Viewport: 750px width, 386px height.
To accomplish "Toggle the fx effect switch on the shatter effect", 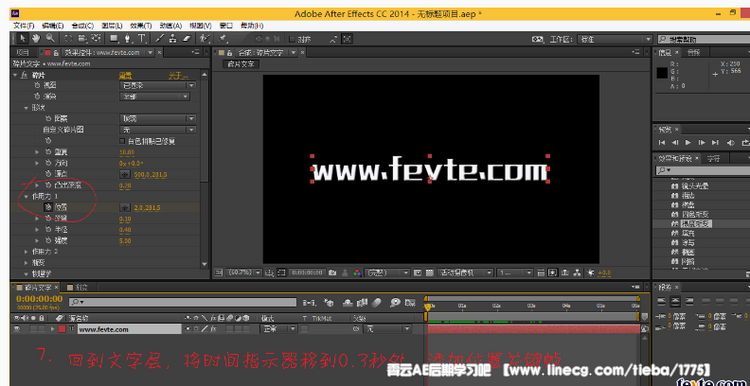I will tap(24, 75).
